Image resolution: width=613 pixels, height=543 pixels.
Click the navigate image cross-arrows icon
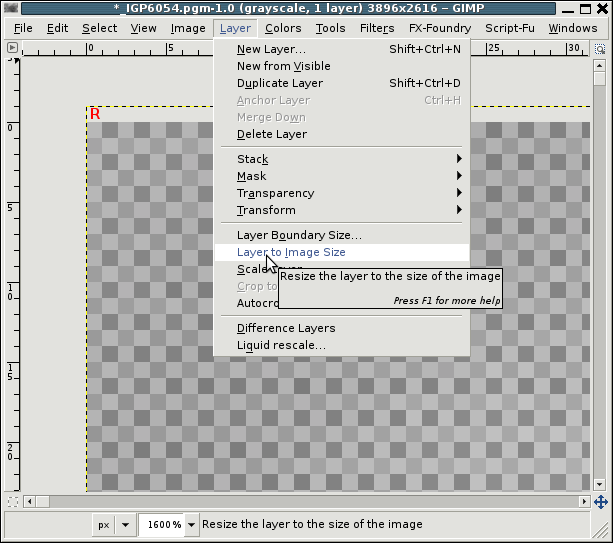[x=600, y=502]
